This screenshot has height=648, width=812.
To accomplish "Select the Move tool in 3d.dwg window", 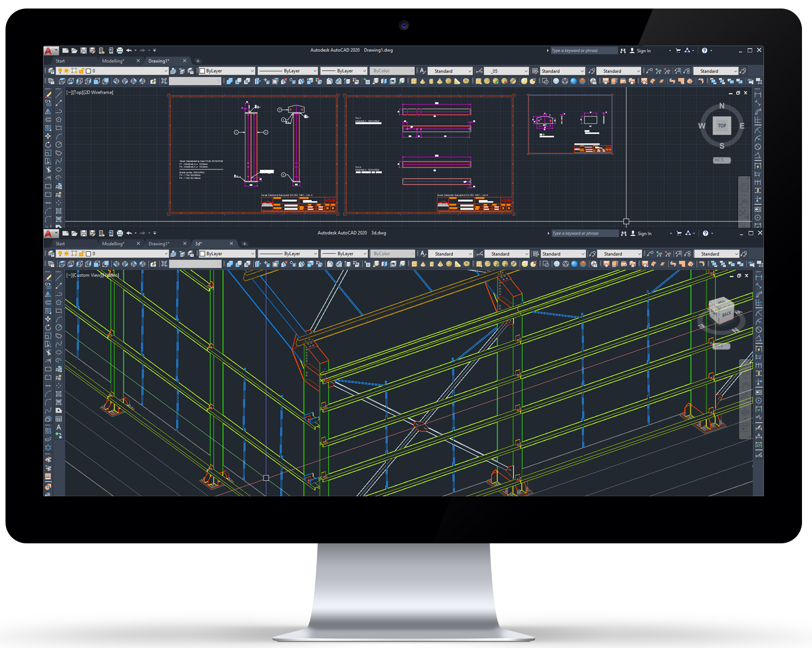I will (x=48, y=319).
